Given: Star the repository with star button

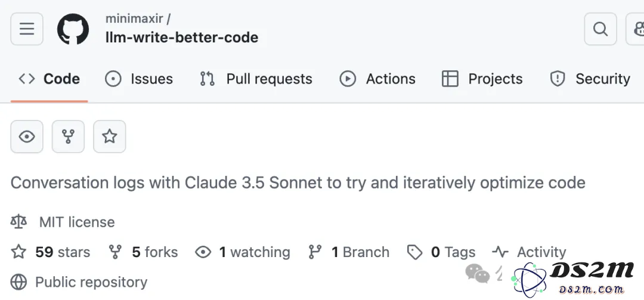Looking at the screenshot, I should tap(110, 137).
